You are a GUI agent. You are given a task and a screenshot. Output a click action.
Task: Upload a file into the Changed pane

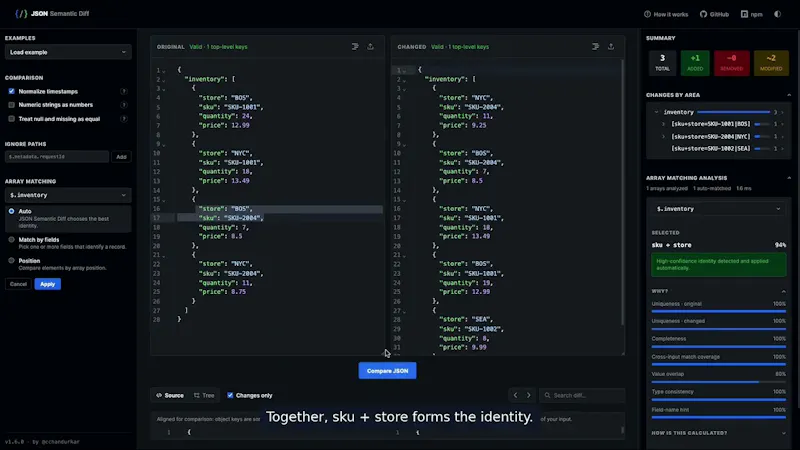point(611,46)
